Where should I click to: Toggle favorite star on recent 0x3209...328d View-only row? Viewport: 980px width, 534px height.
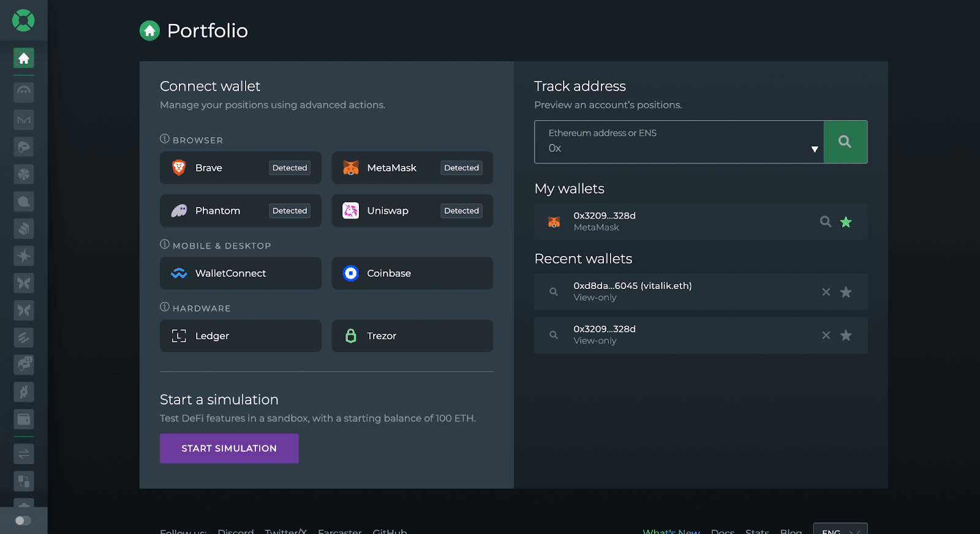[846, 335]
